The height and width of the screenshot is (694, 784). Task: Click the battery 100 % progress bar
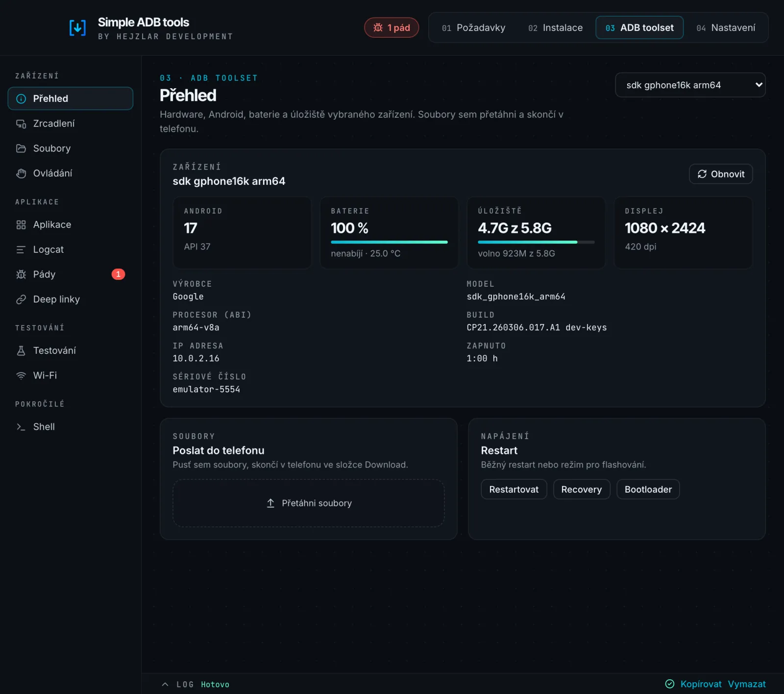[x=389, y=242]
